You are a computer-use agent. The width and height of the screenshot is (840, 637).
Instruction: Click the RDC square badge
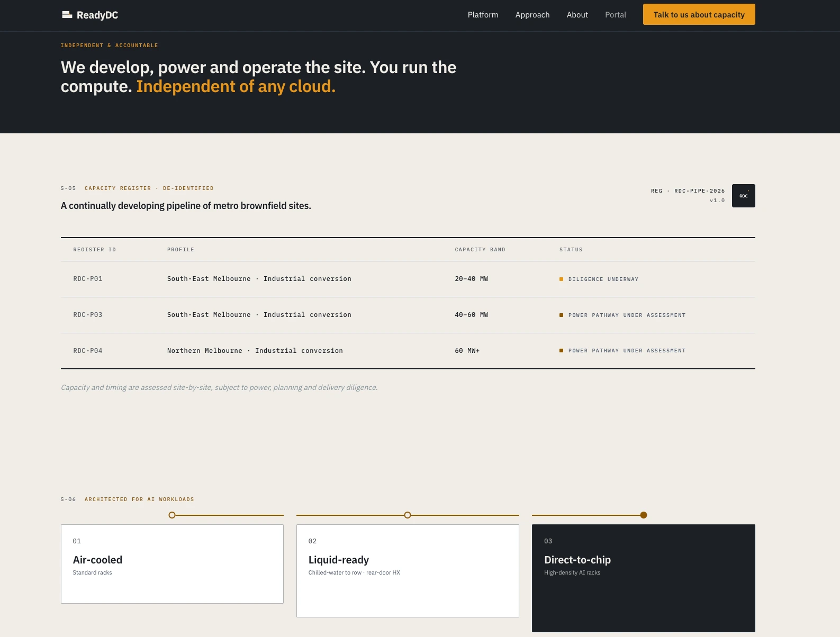(743, 196)
